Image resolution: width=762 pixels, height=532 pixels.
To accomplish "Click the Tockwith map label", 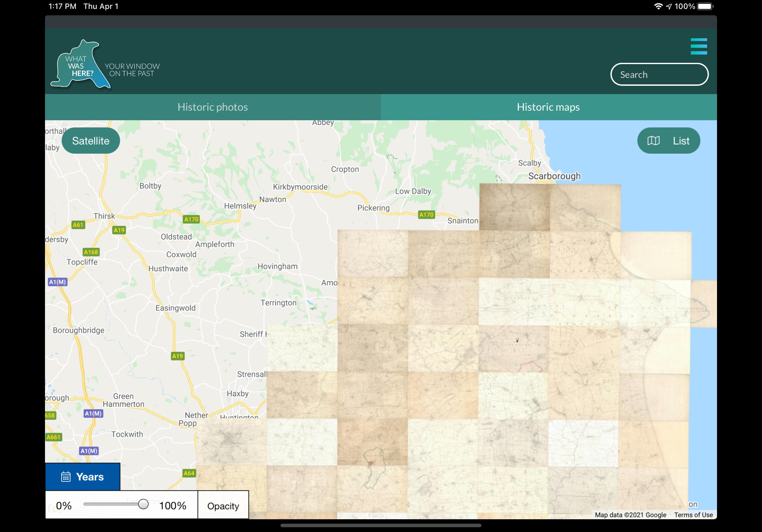I will 127,434.
